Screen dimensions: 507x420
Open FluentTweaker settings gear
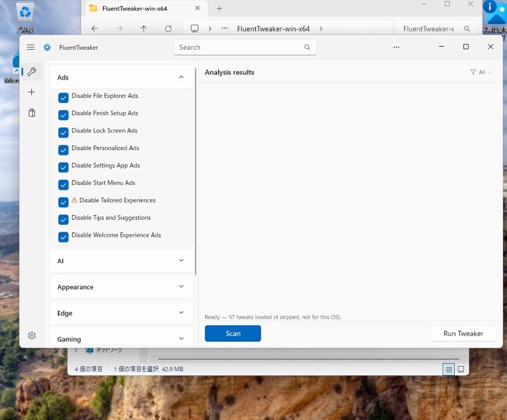tap(31, 336)
